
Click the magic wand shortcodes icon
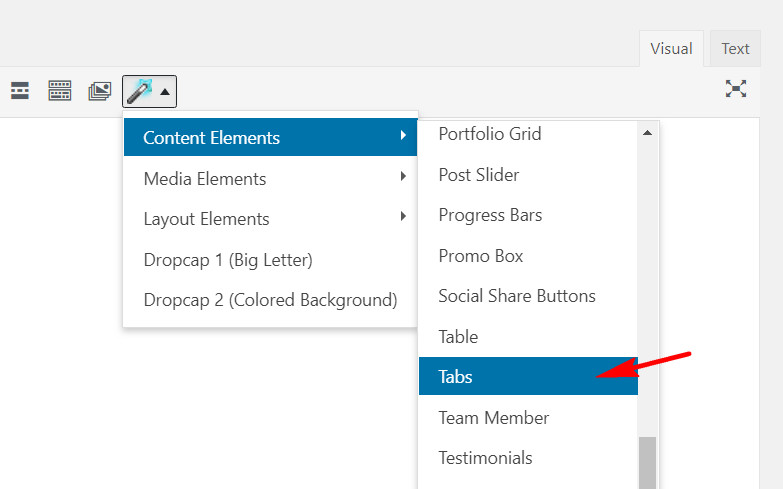139,91
